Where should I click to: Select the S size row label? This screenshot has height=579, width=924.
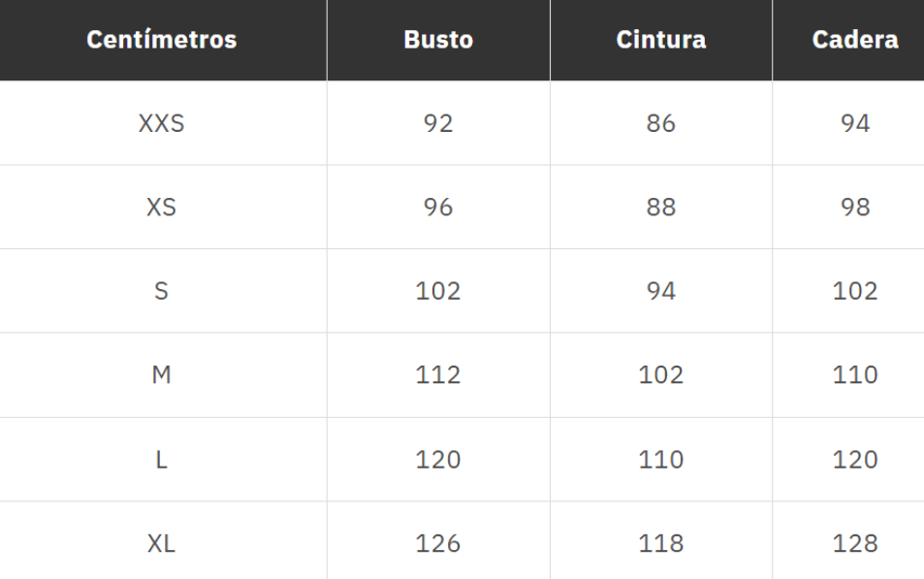coord(162,291)
